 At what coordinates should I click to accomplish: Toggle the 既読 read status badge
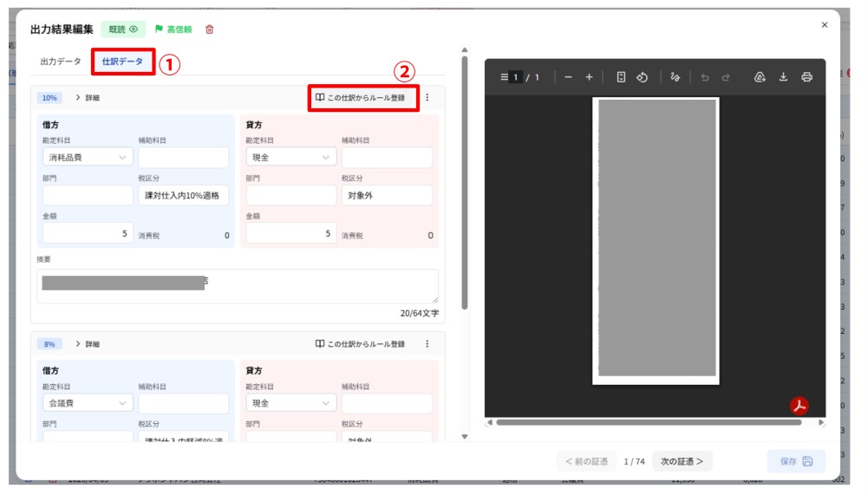pos(123,29)
